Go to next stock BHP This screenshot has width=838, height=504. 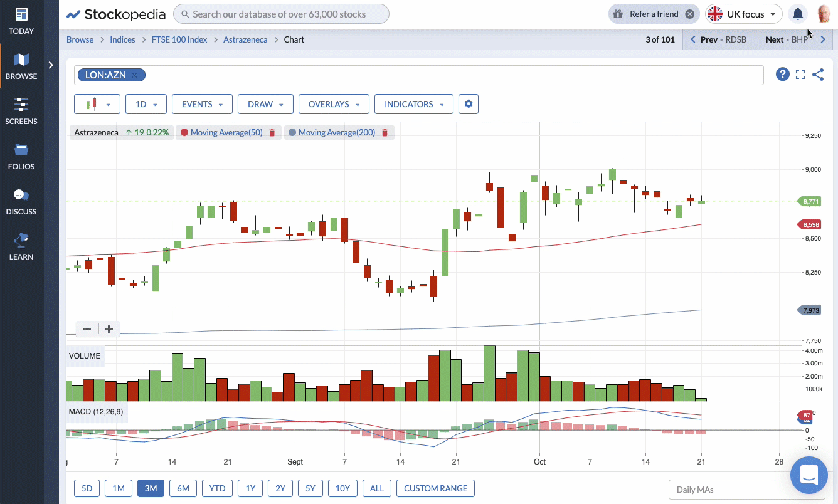[795, 39]
